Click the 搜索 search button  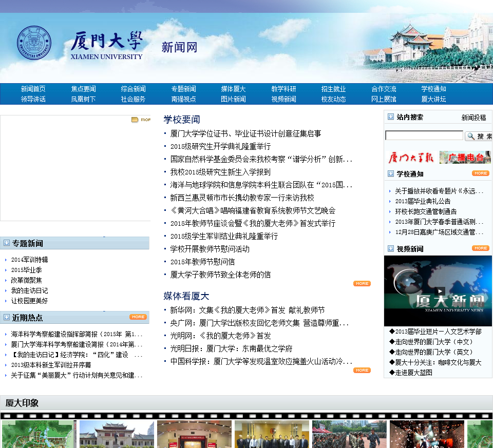tap(479, 136)
